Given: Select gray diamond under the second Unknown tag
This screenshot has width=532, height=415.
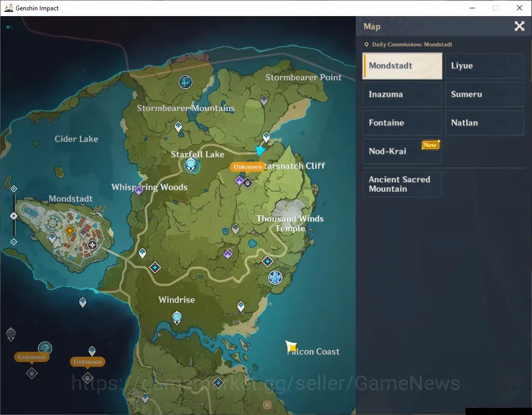Looking at the screenshot, I should point(88,378).
